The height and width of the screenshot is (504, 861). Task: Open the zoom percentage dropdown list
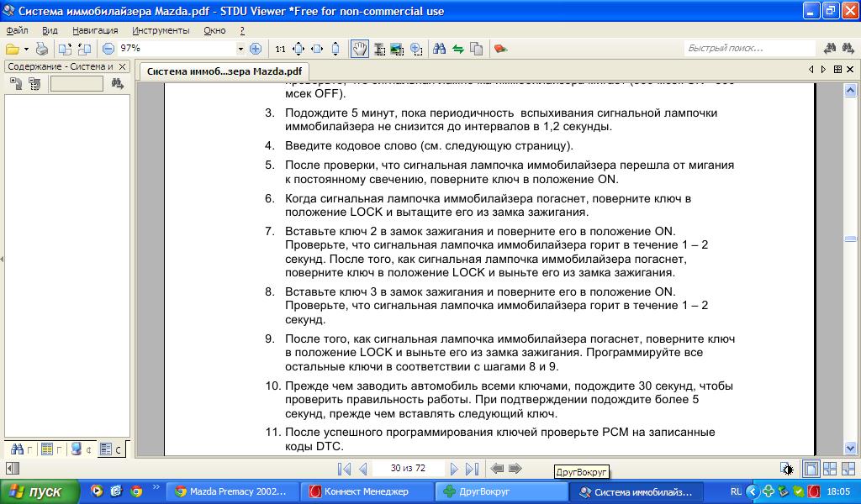pyautogui.click(x=240, y=49)
